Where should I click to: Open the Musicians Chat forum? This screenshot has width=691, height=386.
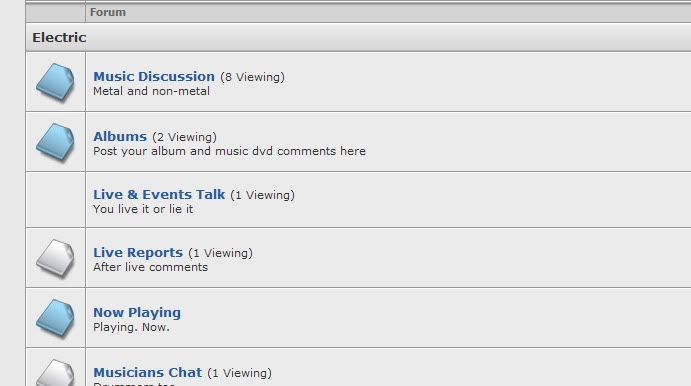(x=148, y=372)
